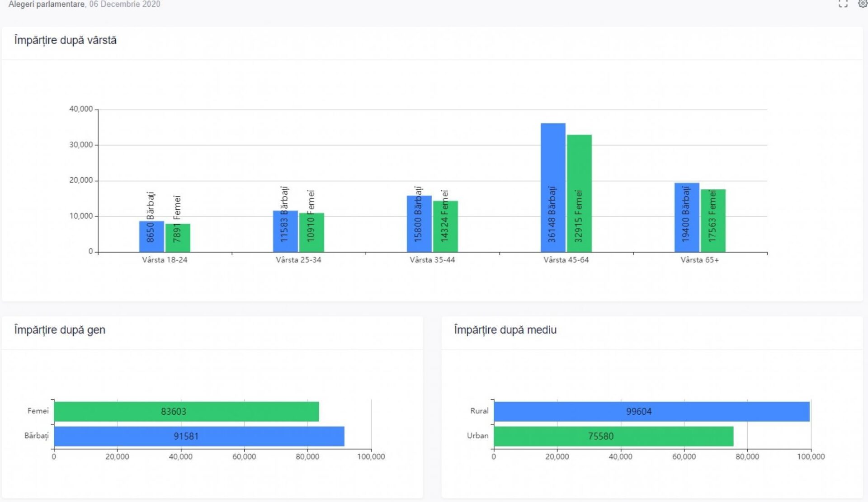Select the blue Rural 99604 bar
This screenshot has height=502, width=868.
pos(651,412)
